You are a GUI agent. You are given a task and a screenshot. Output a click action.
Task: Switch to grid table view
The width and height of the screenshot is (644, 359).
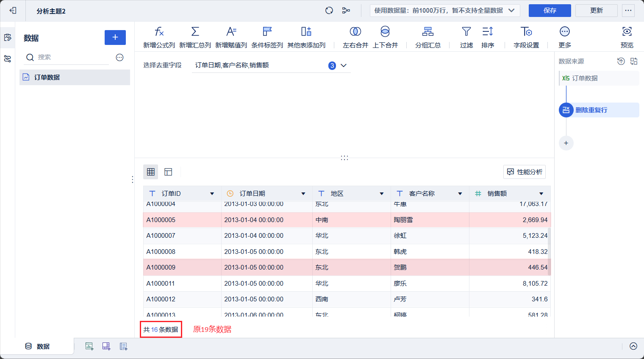(x=151, y=172)
